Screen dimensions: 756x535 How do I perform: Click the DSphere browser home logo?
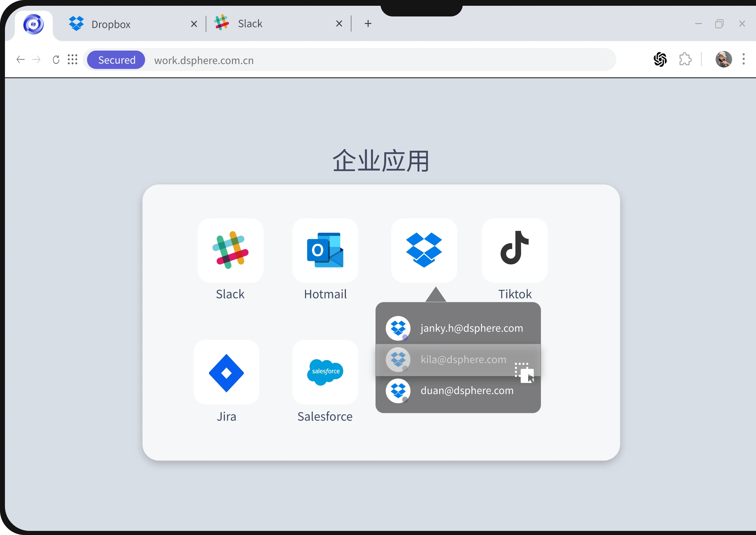tap(33, 24)
